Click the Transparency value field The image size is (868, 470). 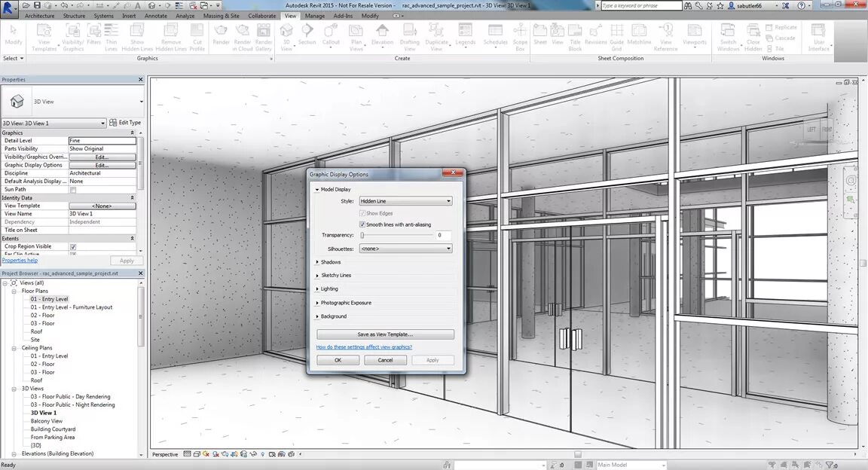pyautogui.click(x=443, y=235)
